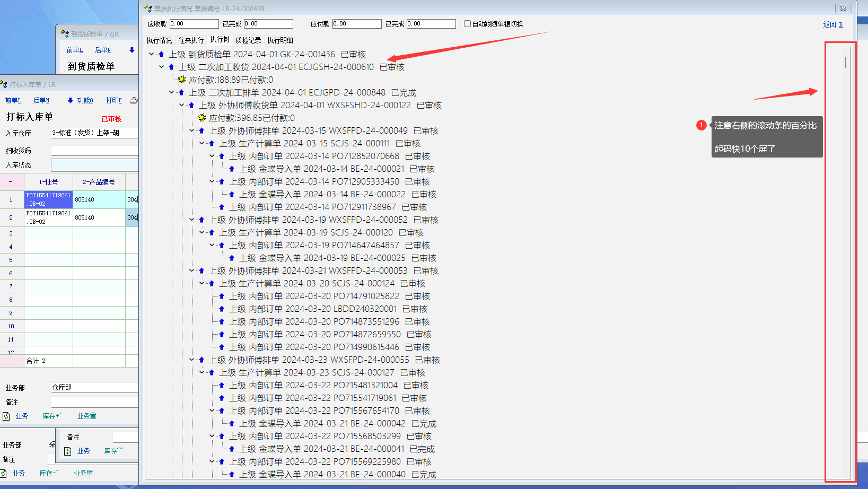Image resolution: width=868 pixels, height=489 pixels.
Task: Collapse 内部订单 PO712852070668 node
Action: pyautogui.click(x=212, y=156)
